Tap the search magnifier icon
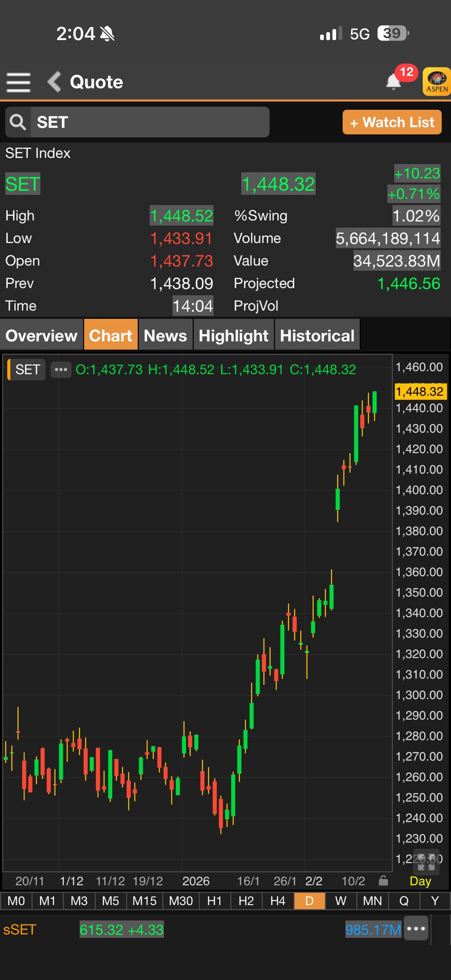This screenshot has width=451, height=980. pyautogui.click(x=18, y=122)
